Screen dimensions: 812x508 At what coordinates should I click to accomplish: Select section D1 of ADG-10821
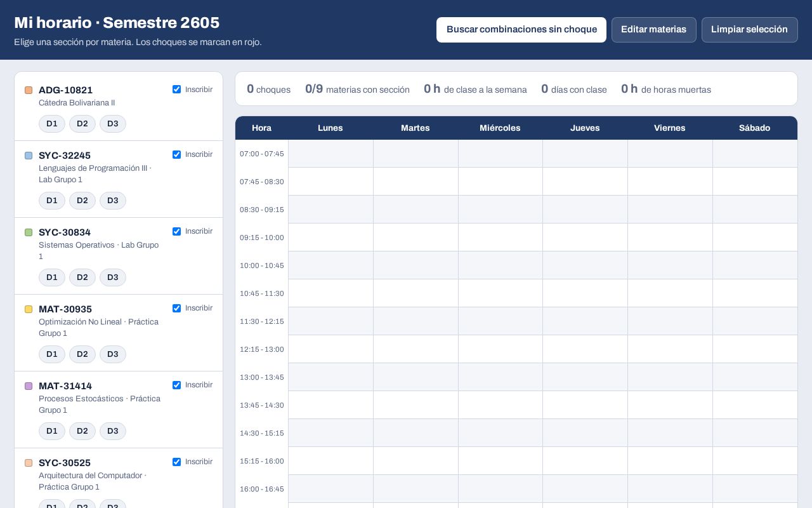click(52, 124)
